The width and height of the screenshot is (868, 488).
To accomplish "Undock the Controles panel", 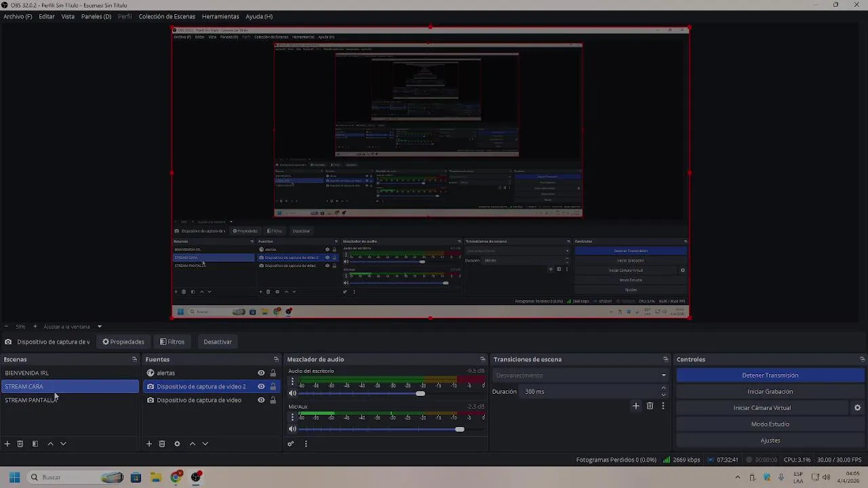I will click(862, 359).
